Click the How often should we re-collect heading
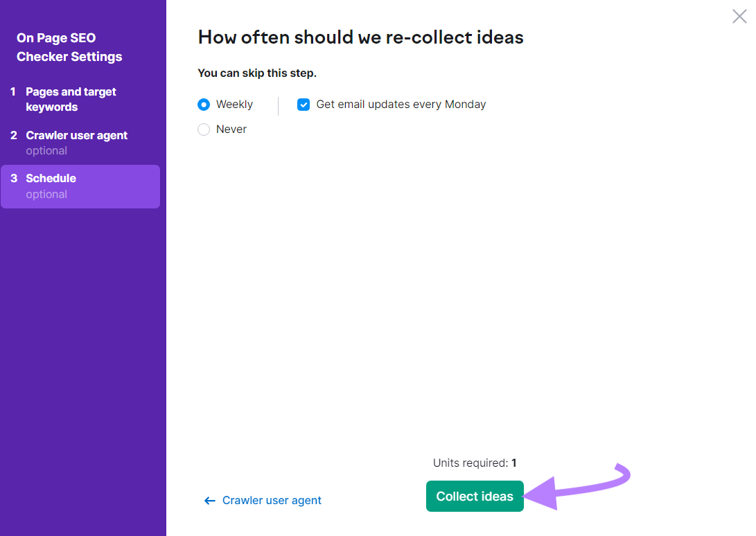The width and height of the screenshot is (756, 536). (360, 37)
